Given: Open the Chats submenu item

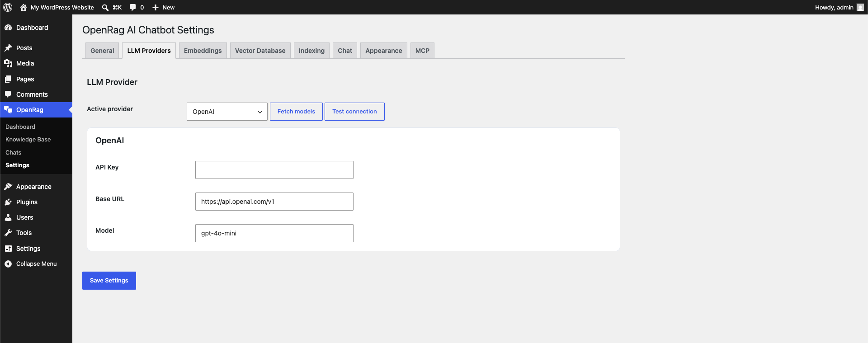Looking at the screenshot, I should coord(14,153).
